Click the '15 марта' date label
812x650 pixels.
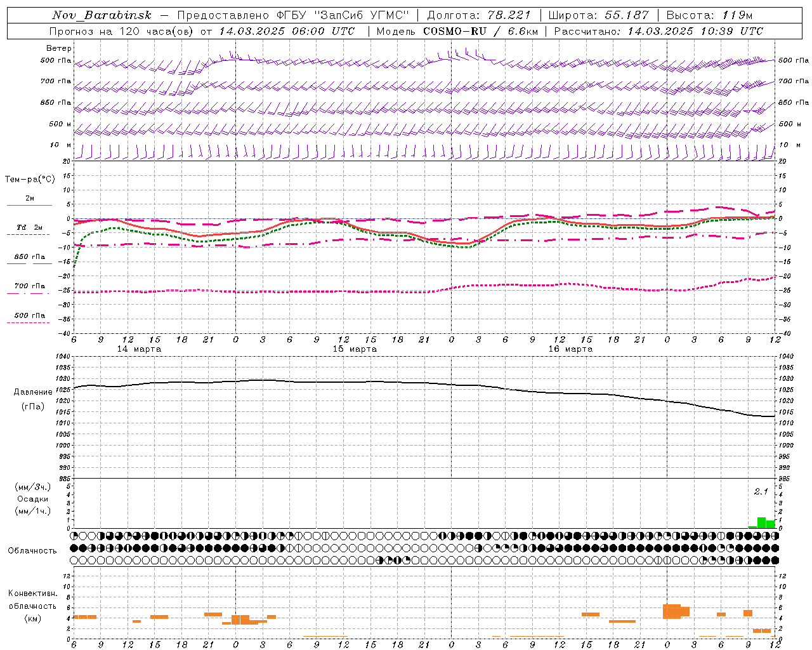pos(355,349)
